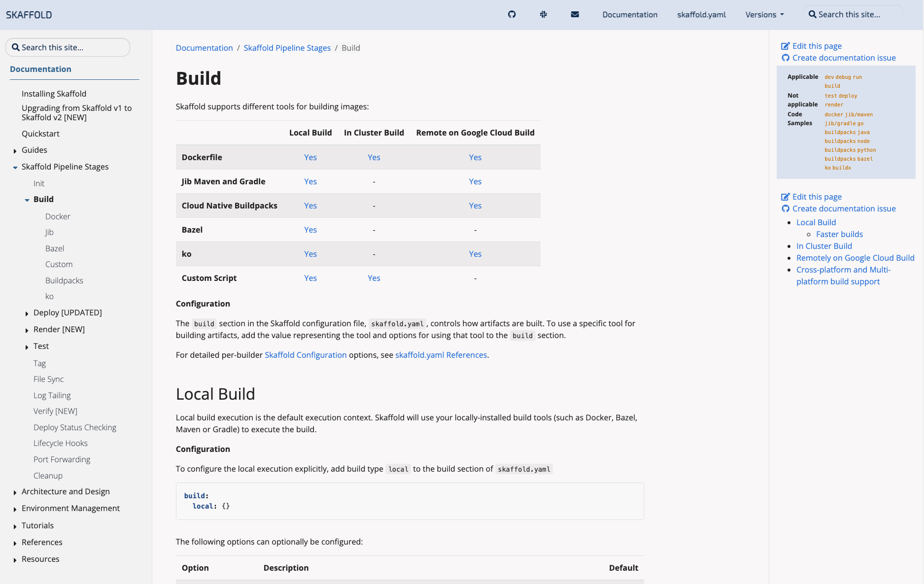Screen dimensions: 924x584
Task: Expand the Tutorials arrow
Action: pyautogui.click(x=15, y=526)
